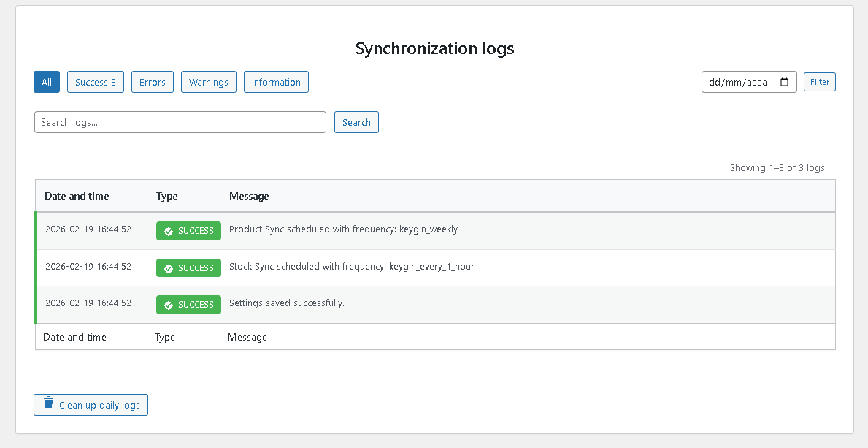Click the Date and time column header
Image resolution: width=868 pixels, height=448 pixels.
[77, 196]
